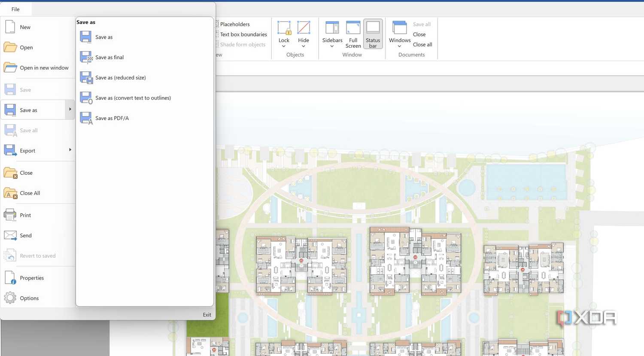Open the Hide objects dropdown

coord(304,34)
